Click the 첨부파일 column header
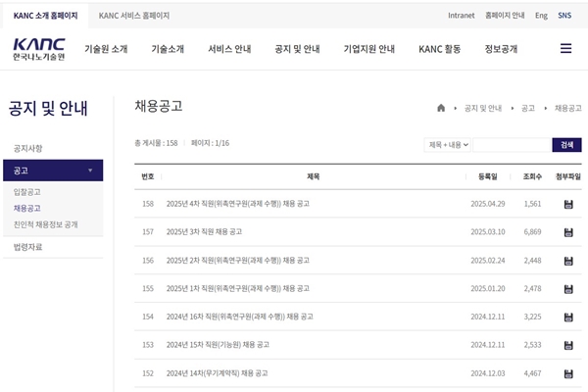 tap(568, 176)
